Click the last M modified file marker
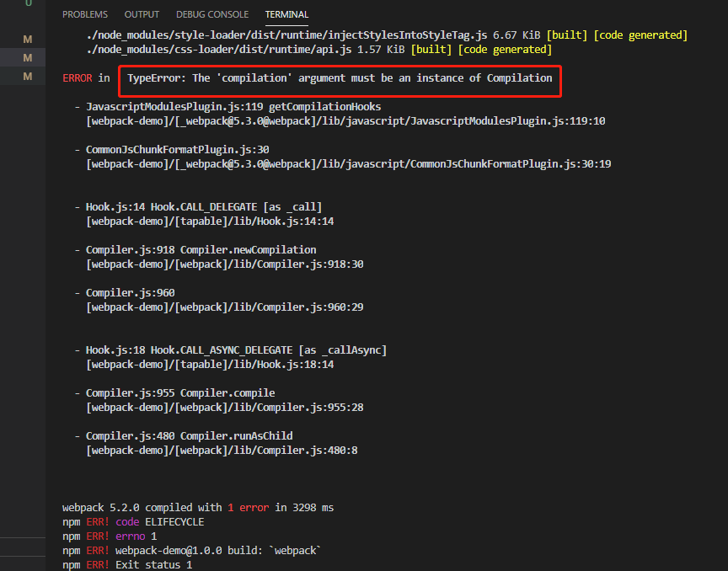Viewport: 728px width, 571px height. pos(28,77)
